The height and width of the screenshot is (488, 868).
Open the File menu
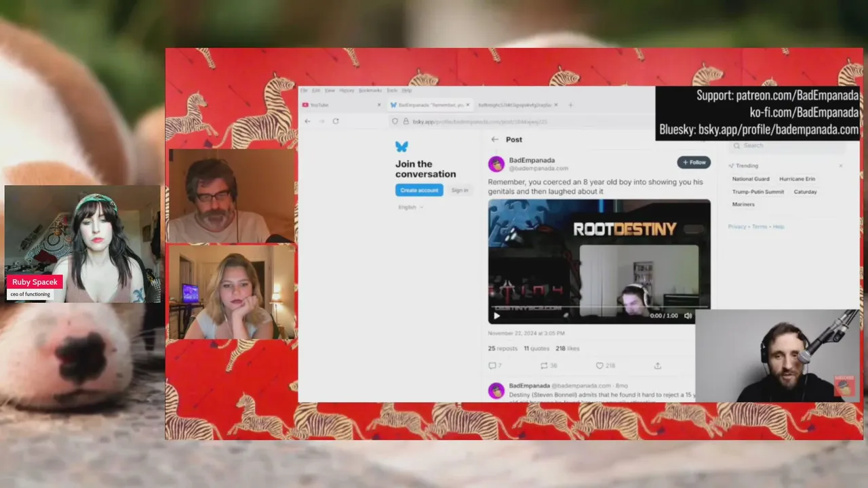click(304, 90)
